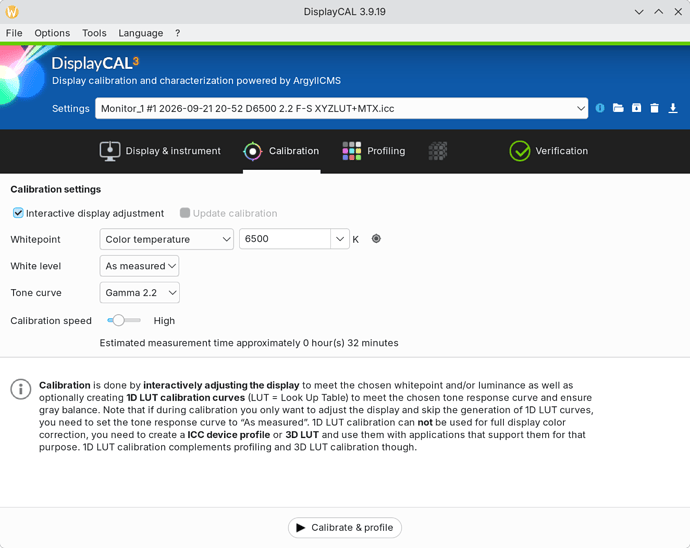The height and width of the screenshot is (548, 690).
Task: Click the High calibration speed label
Action: [164, 321]
